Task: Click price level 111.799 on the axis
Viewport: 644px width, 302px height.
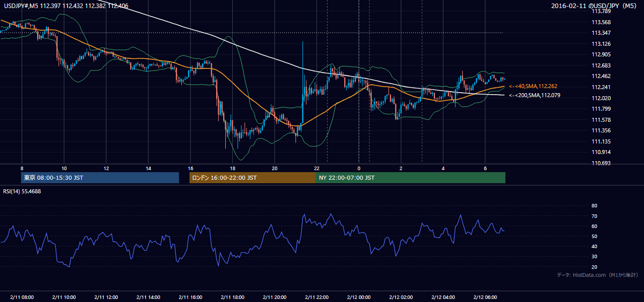Action: click(x=601, y=109)
